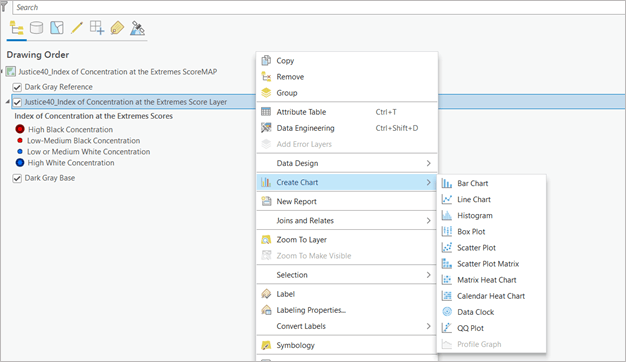Expand the Joins and Relates submenu
Image resolution: width=626 pixels, height=362 pixels.
[x=347, y=221]
